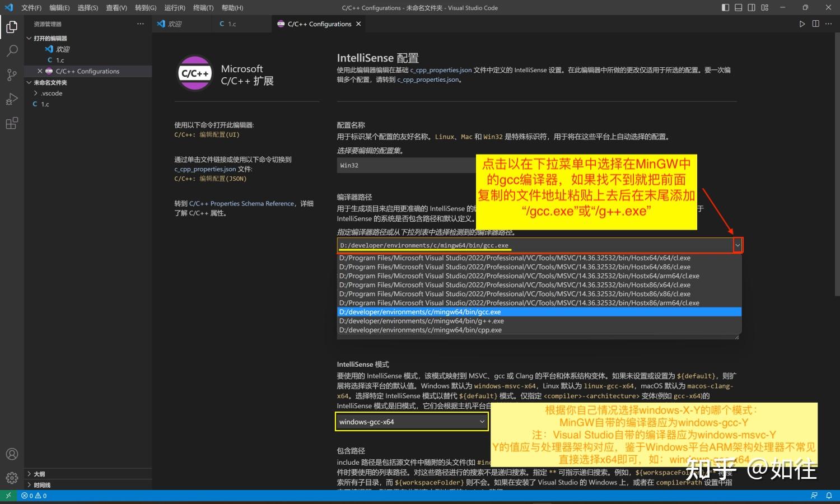Click the Accounts icon in the activity bar

[x=12, y=454]
